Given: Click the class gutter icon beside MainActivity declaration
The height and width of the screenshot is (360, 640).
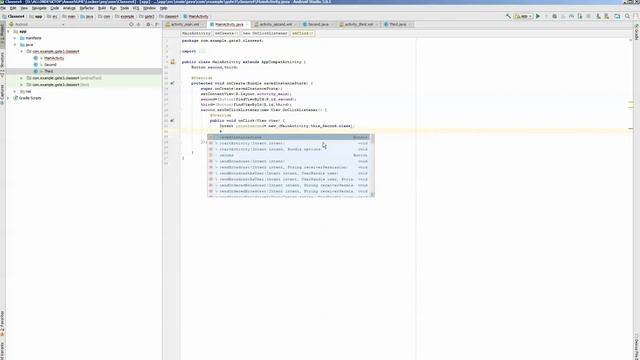Looking at the screenshot, I should (x=173, y=62).
